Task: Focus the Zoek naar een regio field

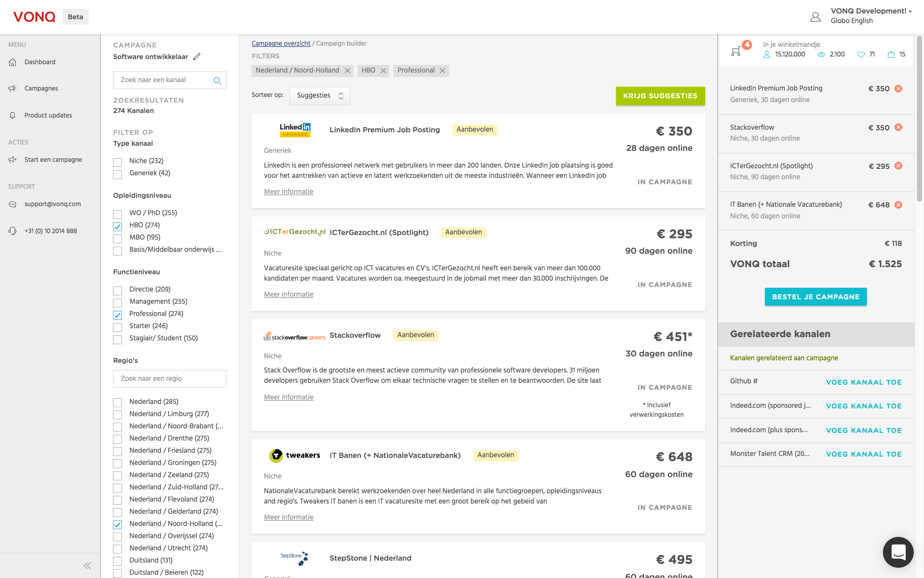Action: (169, 379)
